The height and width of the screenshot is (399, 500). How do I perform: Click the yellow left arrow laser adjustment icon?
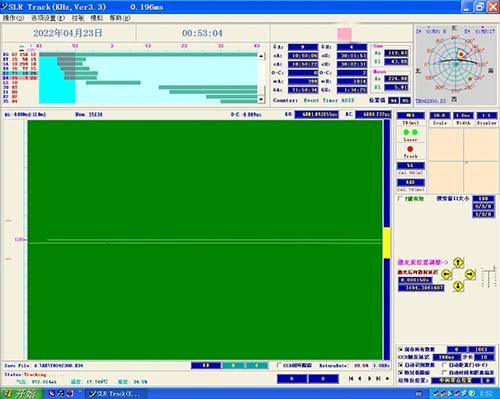[x=446, y=275]
